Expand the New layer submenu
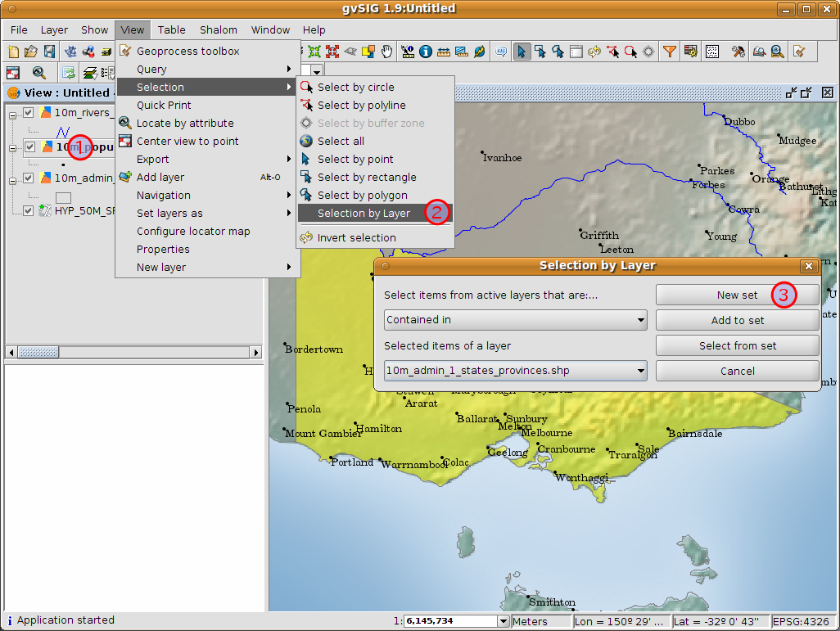840x631 pixels. coord(208,268)
